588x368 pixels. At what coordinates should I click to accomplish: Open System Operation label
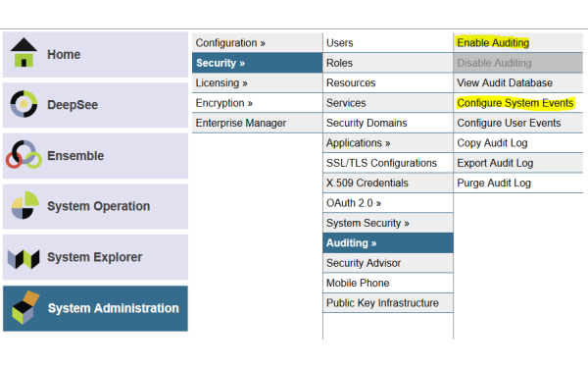[99, 206]
